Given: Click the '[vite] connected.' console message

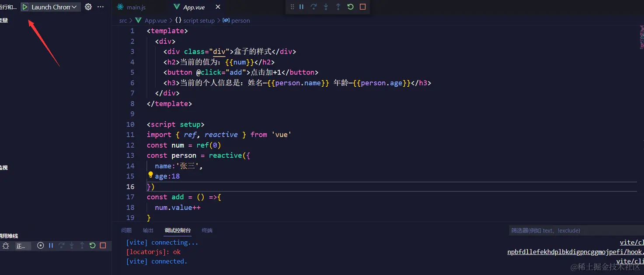Looking at the screenshot, I should coord(157,261).
